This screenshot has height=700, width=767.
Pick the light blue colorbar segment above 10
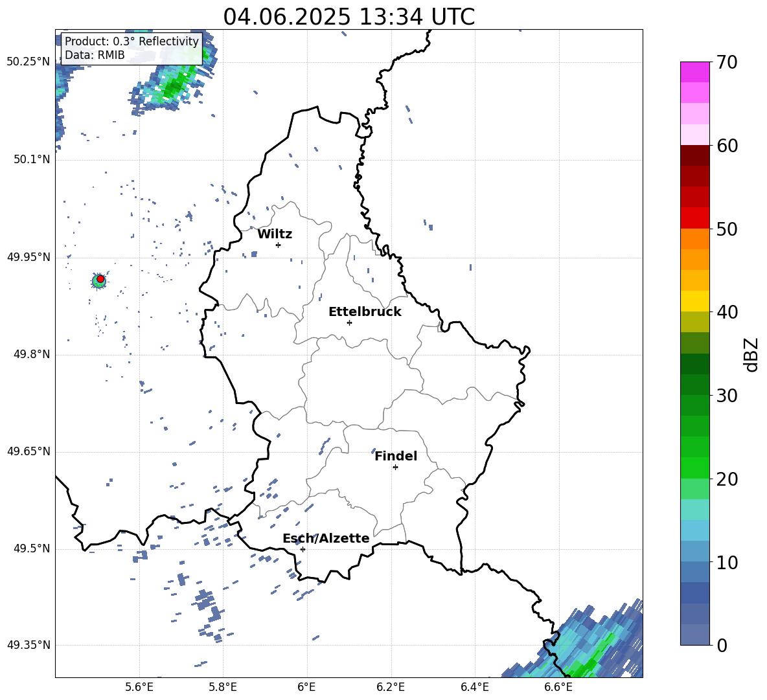click(x=694, y=551)
